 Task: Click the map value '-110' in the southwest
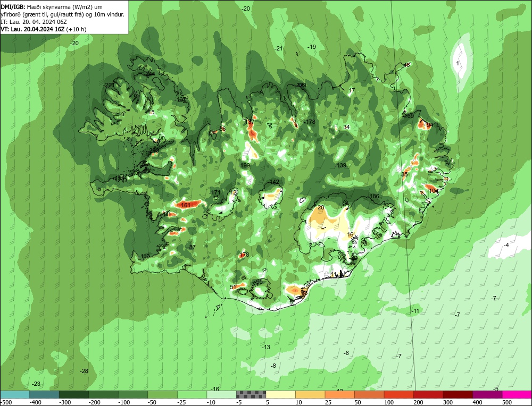[x=144, y=256]
